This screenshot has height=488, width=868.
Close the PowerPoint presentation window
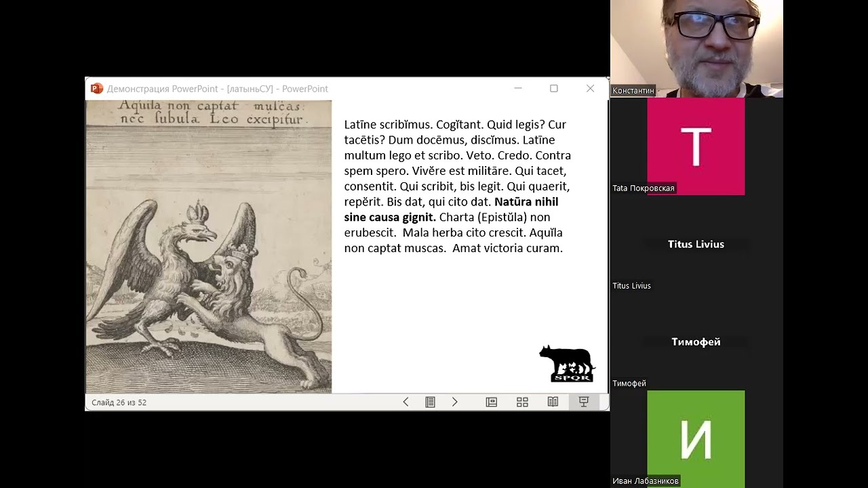click(590, 89)
